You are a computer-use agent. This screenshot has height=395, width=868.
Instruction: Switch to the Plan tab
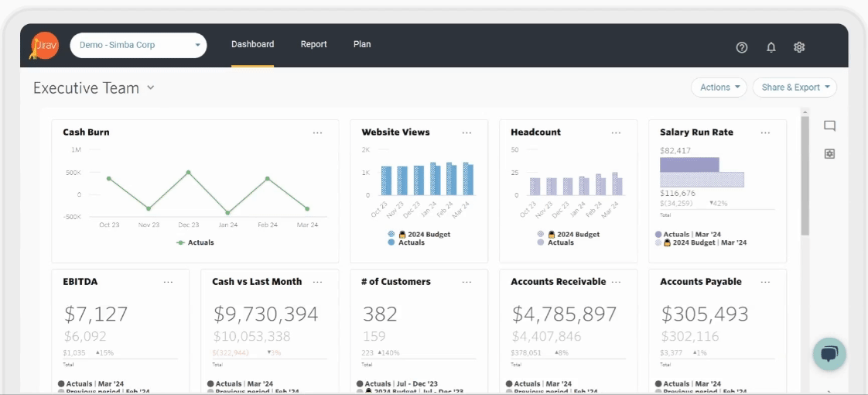[362, 45]
